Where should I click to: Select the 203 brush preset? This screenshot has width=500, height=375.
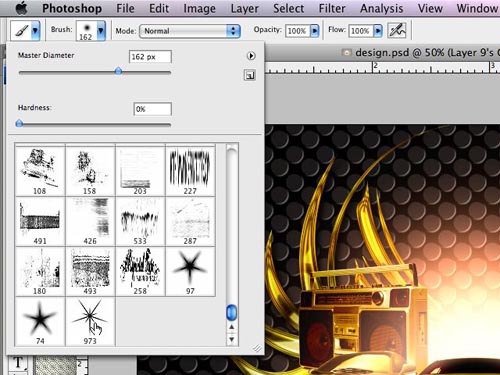[x=140, y=171]
